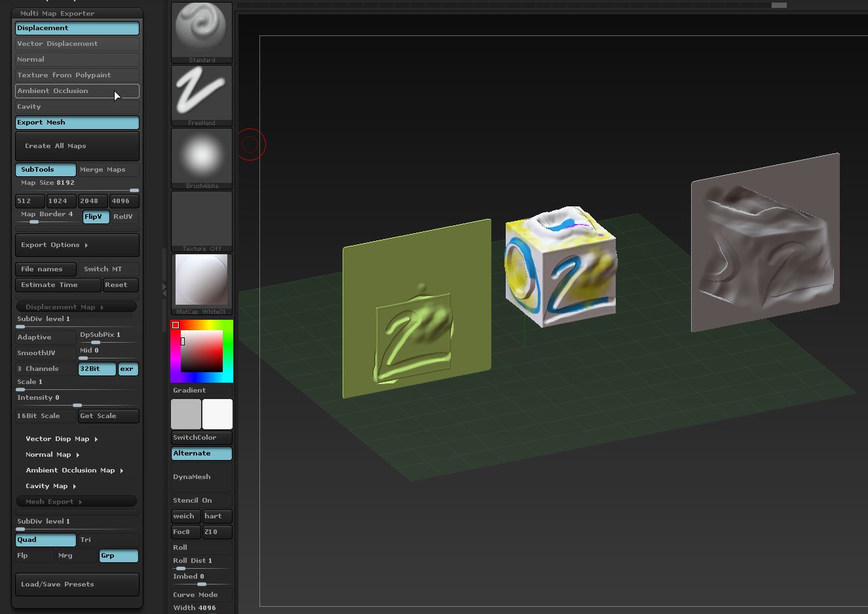Image resolution: width=868 pixels, height=614 pixels.
Task: Set map size to 2048
Action: 93,201
